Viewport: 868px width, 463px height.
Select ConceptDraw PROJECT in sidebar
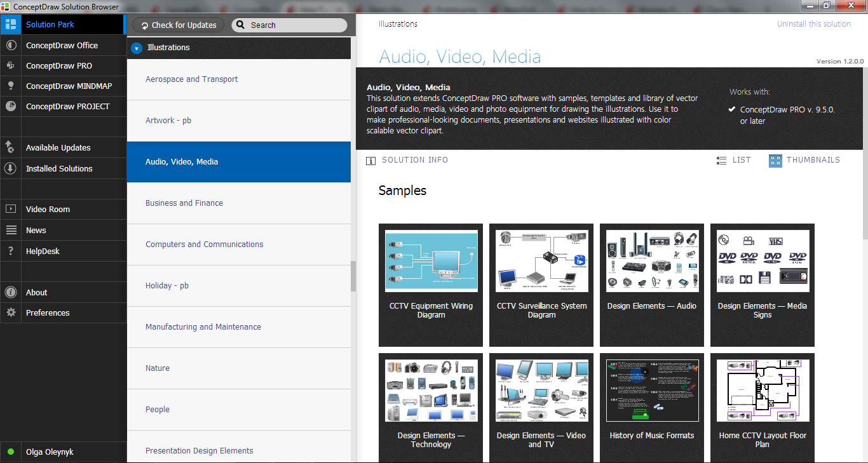(x=64, y=107)
